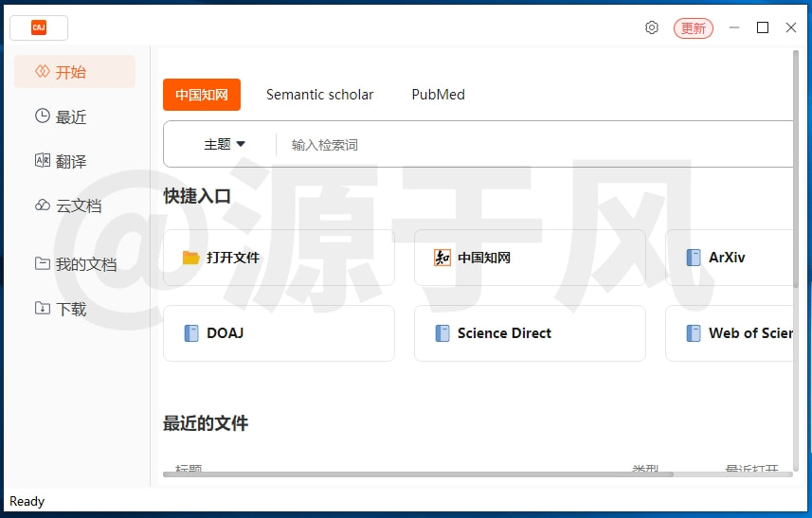Click the download icon beside 下载
Screen dimensions: 812x518
coord(43,308)
